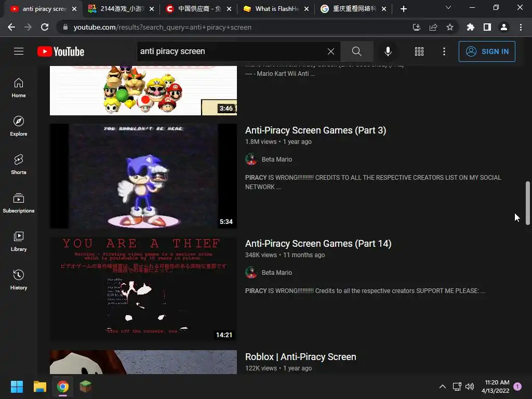Viewport: 532px width, 399px height.
Task: Open YouTube settings three-dot menu
Action: pos(444,51)
